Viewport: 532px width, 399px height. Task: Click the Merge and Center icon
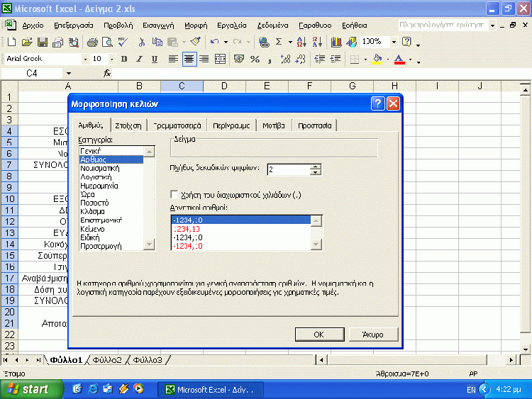point(220,60)
